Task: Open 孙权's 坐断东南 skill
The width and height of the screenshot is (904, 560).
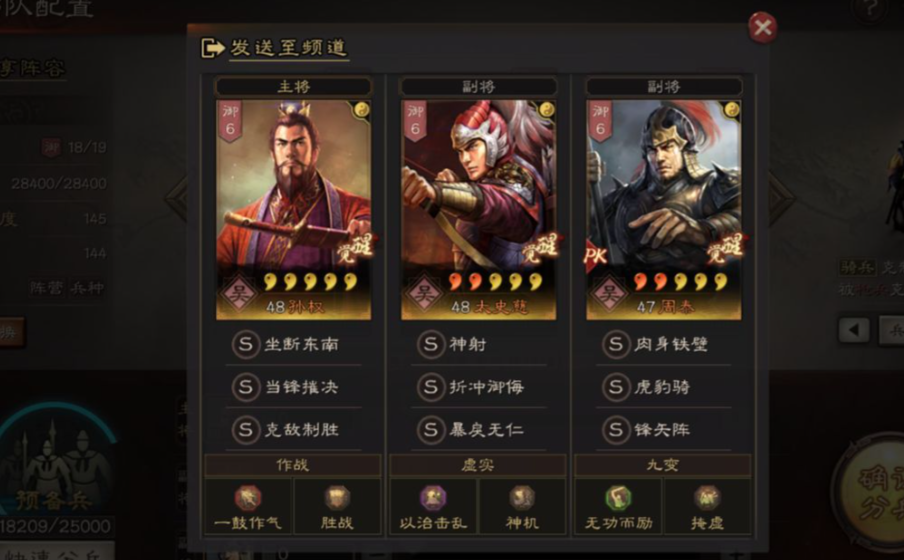Action: (x=293, y=344)
